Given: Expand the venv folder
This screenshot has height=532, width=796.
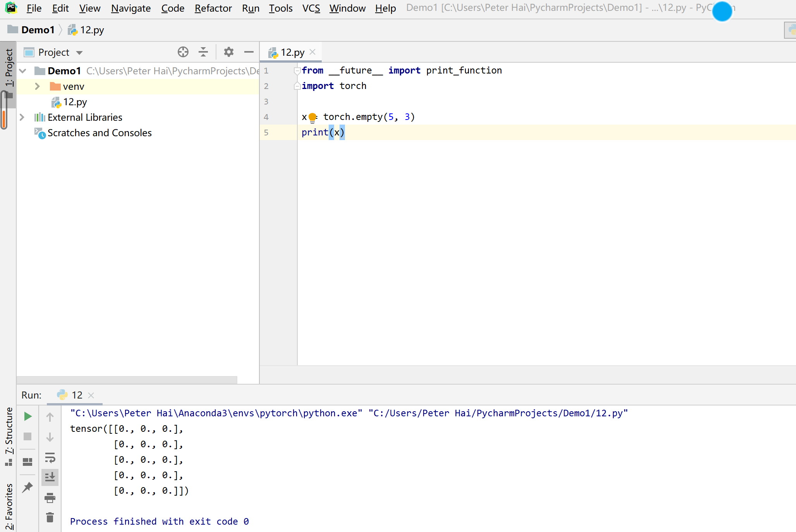Looking at the screenshot, I should pos(38,86).
